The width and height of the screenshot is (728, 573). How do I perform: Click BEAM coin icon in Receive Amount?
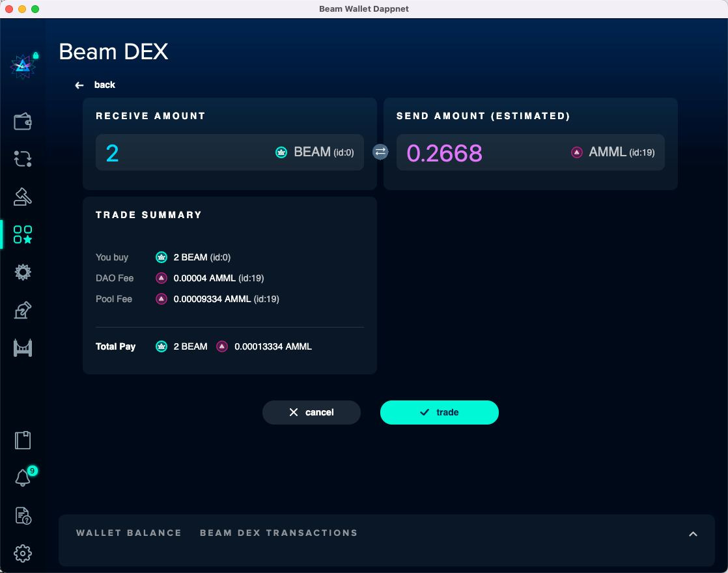pos(281,152)
